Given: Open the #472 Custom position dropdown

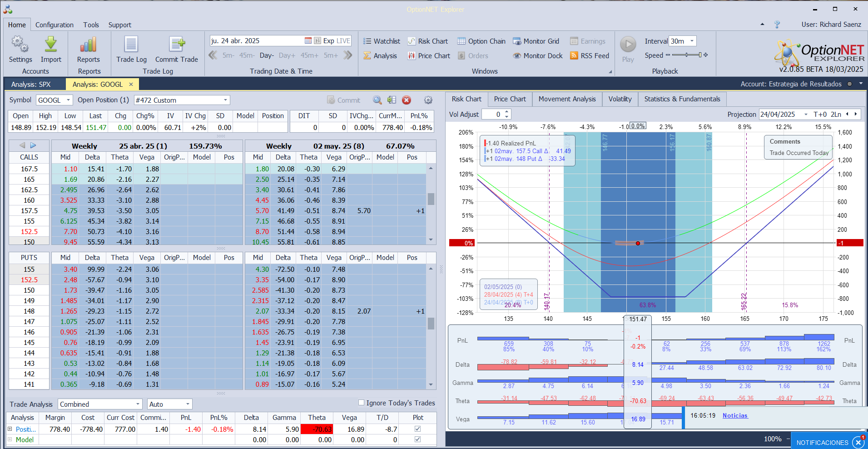Looking at the screenshot, I should click(225, 100).
